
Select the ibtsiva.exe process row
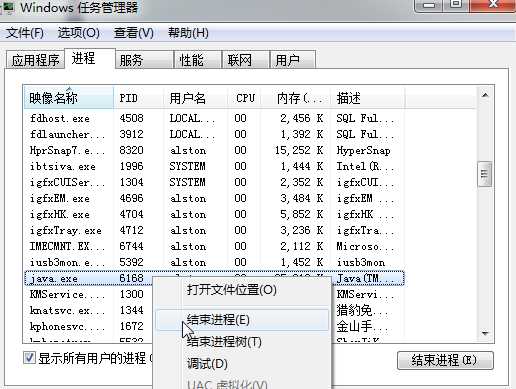click(214, 166)
